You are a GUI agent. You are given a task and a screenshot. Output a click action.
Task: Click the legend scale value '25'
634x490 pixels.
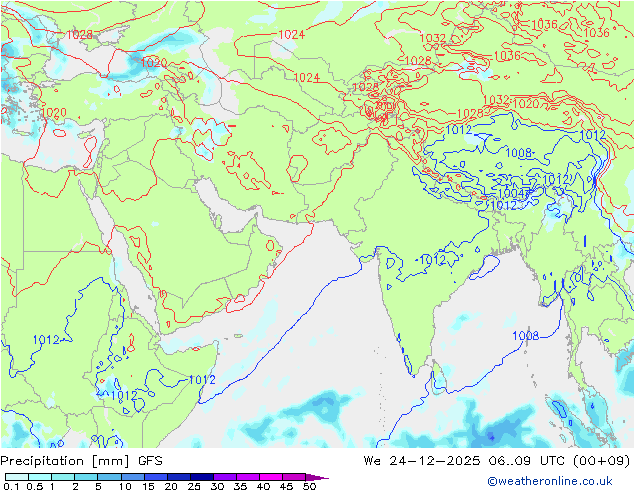(x=194, y=486)
